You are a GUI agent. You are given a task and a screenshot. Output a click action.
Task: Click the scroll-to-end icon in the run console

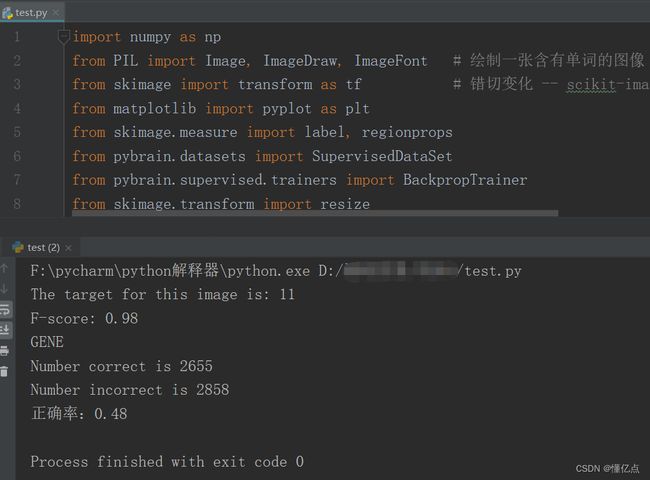[x=5, y=329]
